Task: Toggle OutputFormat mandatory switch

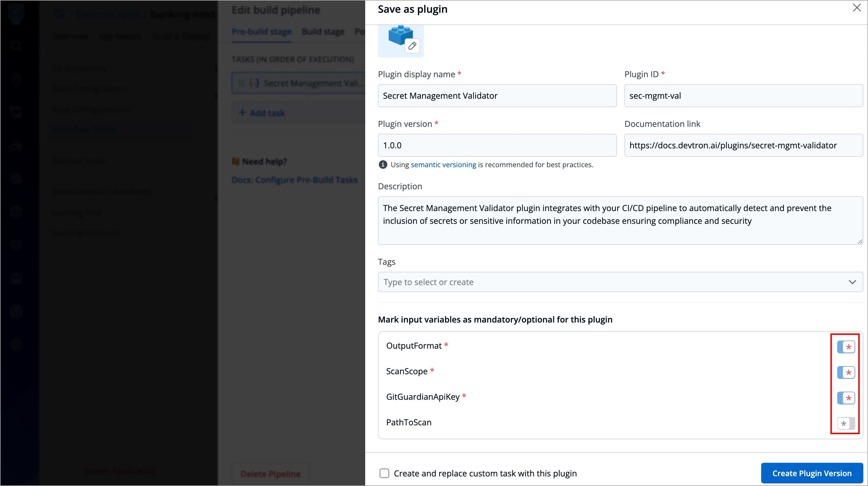Action: [x=846, y=347]
